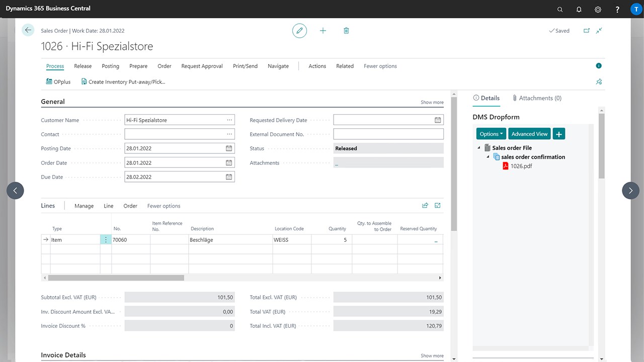Open the Related menu

[x=345, y=66]
